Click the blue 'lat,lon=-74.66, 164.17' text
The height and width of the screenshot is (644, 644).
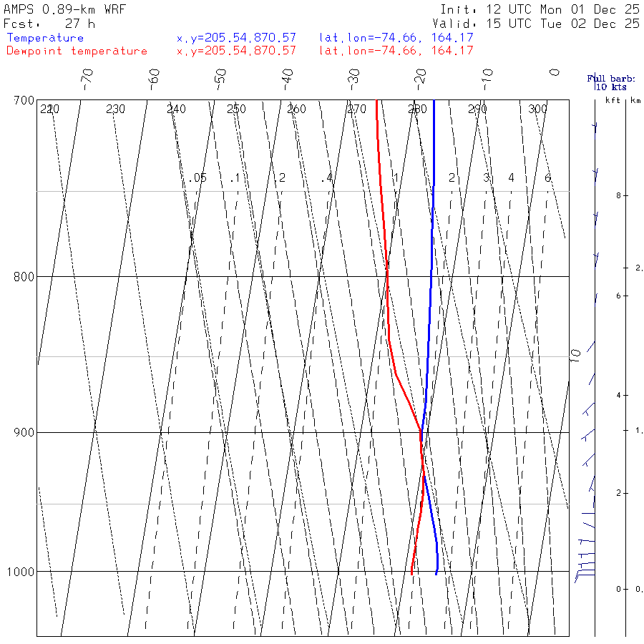point(396,38)
